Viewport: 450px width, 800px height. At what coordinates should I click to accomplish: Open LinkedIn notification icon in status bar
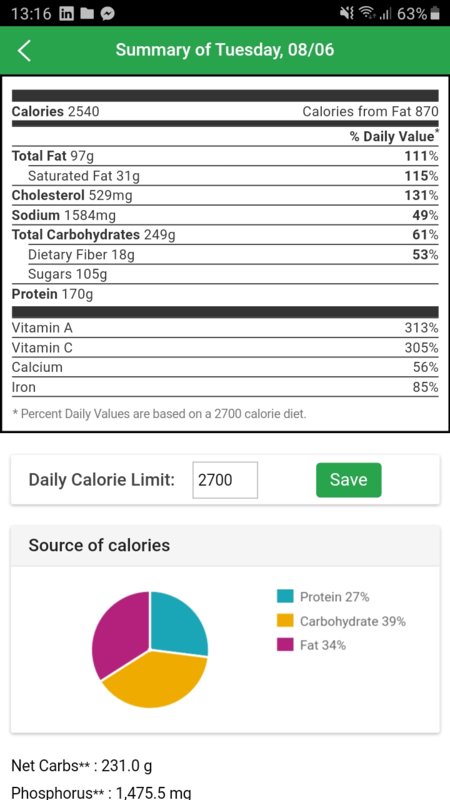tap(66, 14)
